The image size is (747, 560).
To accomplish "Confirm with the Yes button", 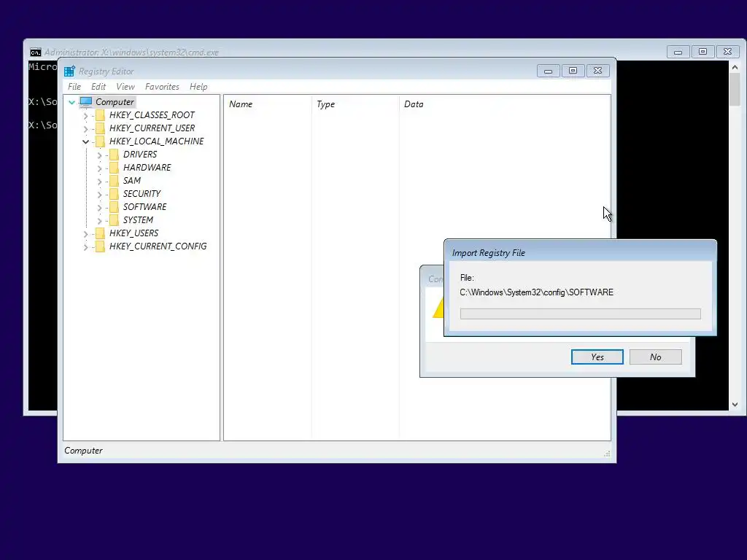I will click(597, 357).
